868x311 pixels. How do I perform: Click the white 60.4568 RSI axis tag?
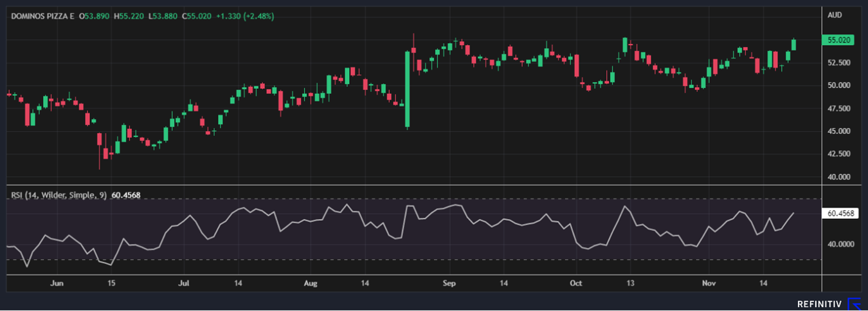tap(840, 213)
